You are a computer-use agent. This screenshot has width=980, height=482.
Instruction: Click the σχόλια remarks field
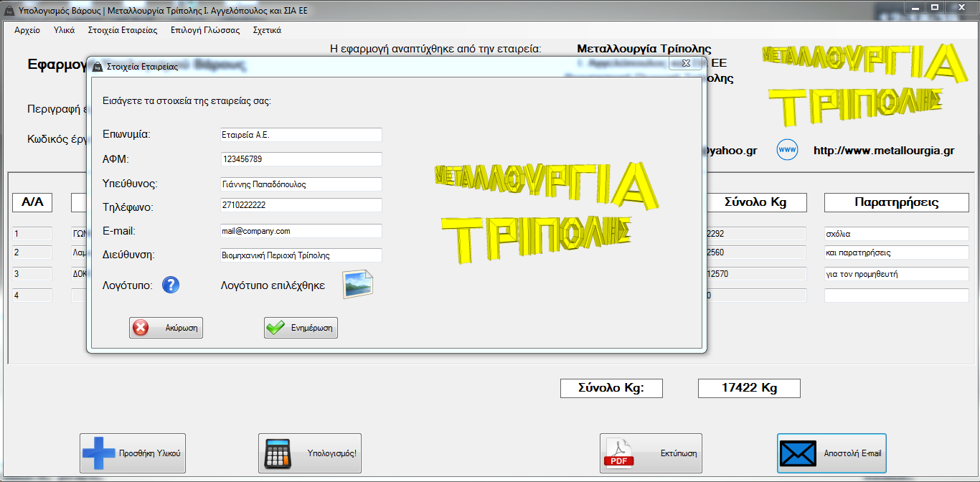click(897, 234)
